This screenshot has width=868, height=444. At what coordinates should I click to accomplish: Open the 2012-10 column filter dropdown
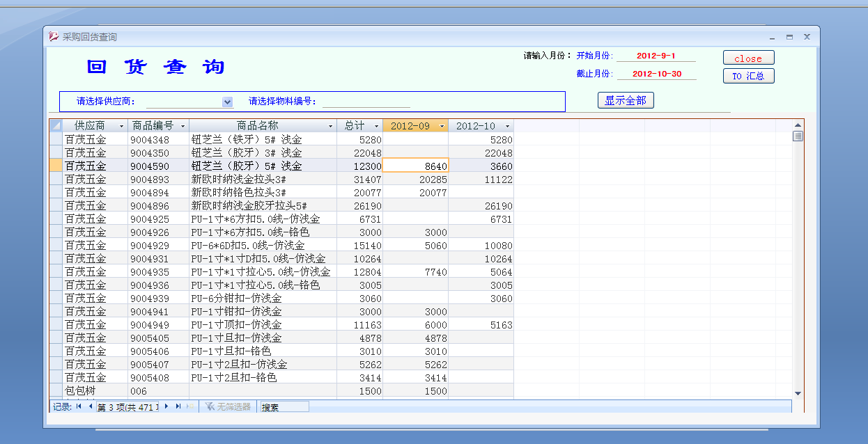click(507, 126)
